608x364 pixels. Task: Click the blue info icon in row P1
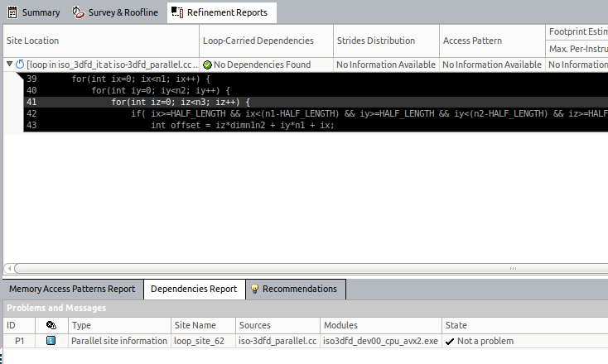pos(51,341)
